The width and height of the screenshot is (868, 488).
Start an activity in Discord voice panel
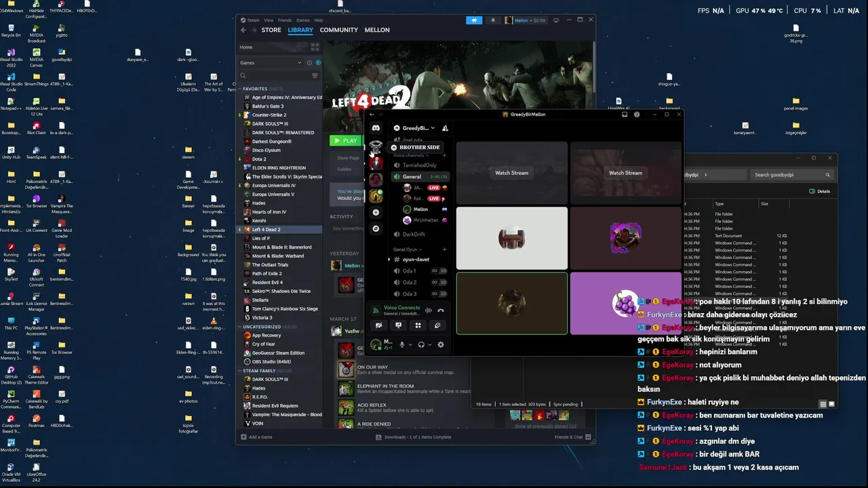point(418,325)
